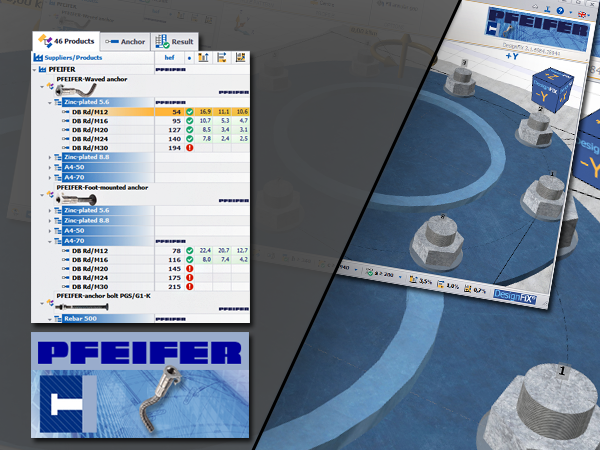Expand Zinc-plated 8.8 under Foot-mounted anchor
Screen dimensions: 600x450
click(x=50, y=221)
